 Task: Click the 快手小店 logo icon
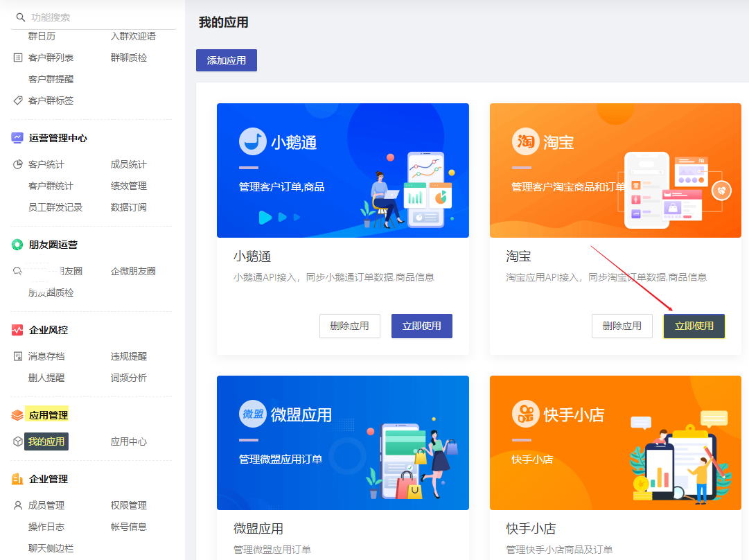click(x=525, y=414)
